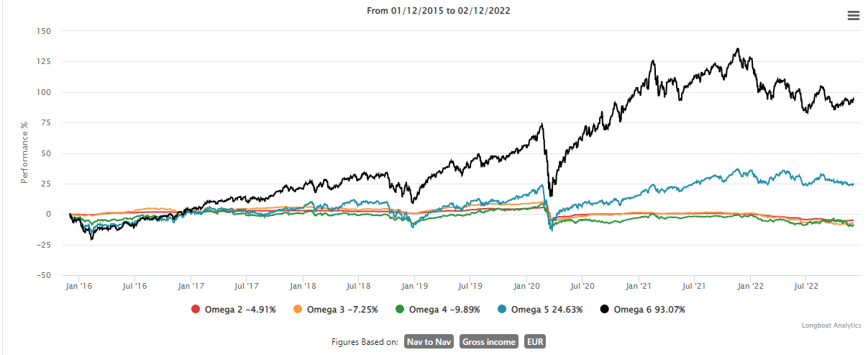Open the Longboat Analytics credit link
Screen dimensions: 868x355
click(831, 325)
